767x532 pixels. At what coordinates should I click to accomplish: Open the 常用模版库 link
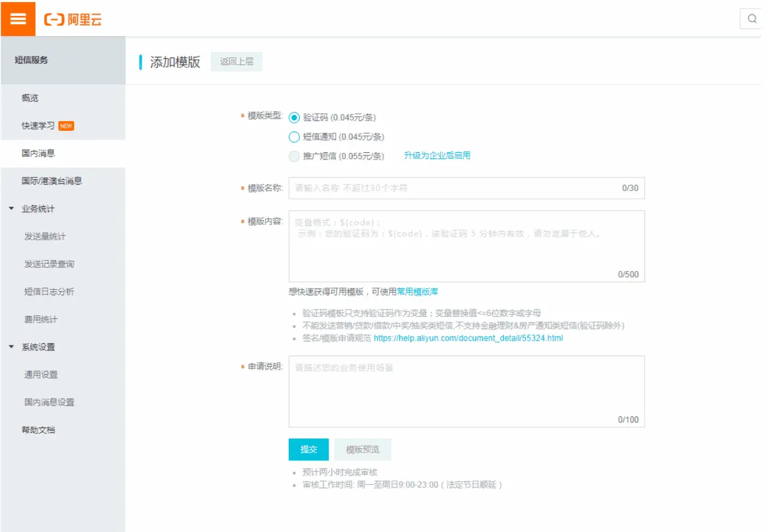pos(417,292)
